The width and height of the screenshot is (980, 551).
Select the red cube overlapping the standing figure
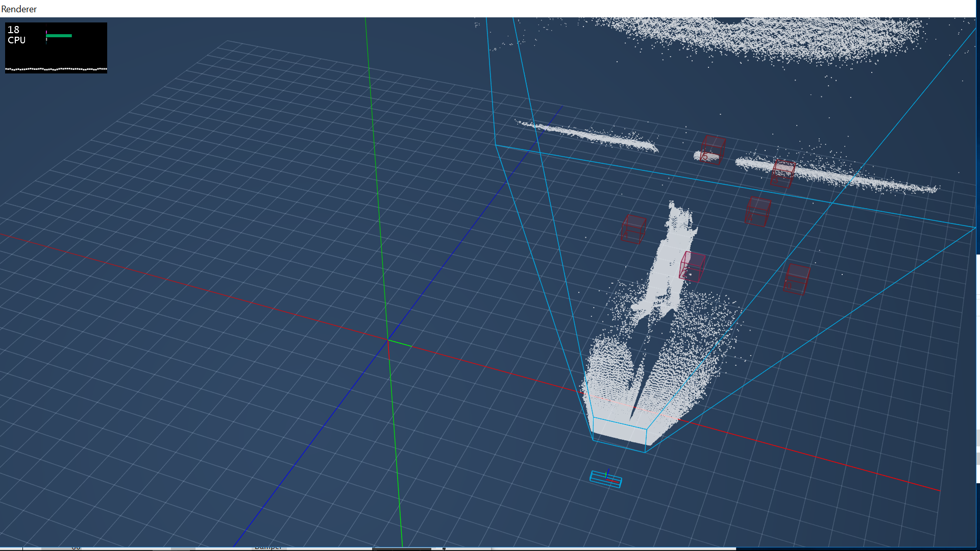(692, 266)
